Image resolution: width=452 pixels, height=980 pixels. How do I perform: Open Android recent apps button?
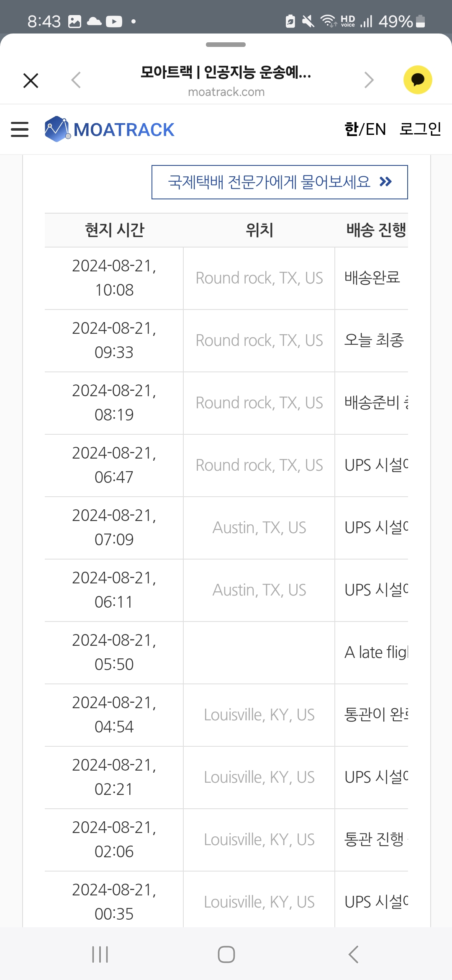point(100,954)
